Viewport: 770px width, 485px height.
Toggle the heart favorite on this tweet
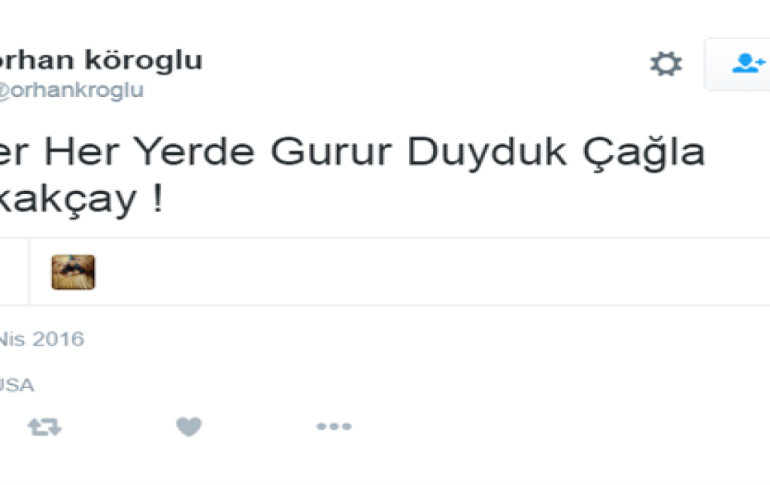(x=189, y=427)
